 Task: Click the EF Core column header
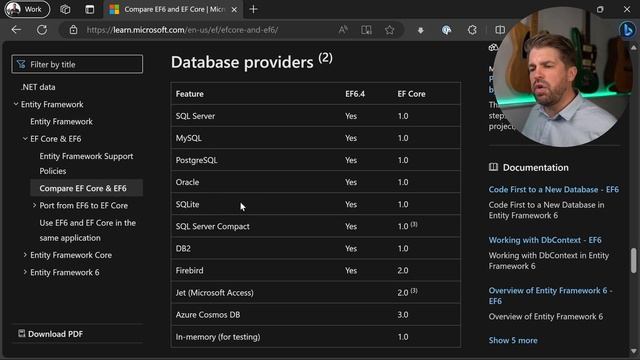[x=411, y=94]
